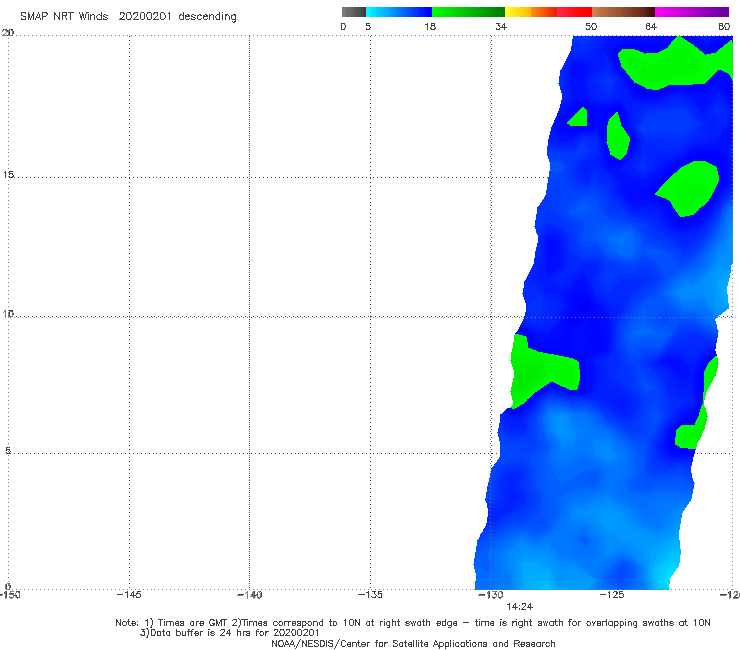Pick the magenta-purple segment of the color bar
740x650 pixels.
[692, 12]
